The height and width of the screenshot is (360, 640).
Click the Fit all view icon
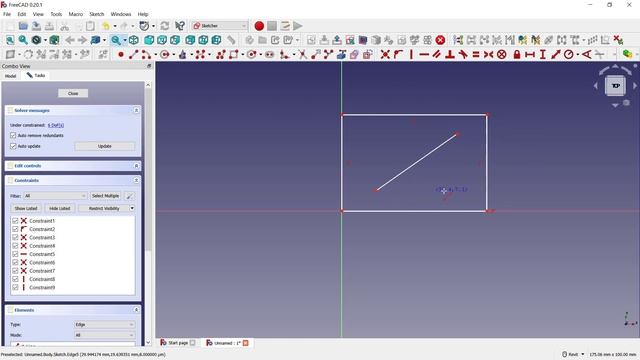coord(10,40)
